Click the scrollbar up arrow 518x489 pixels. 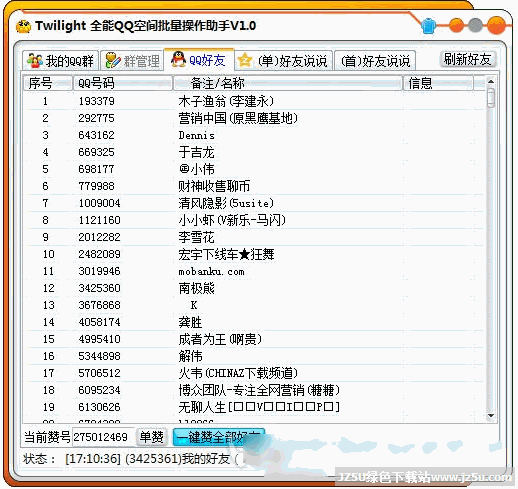(x=490, y=81)
